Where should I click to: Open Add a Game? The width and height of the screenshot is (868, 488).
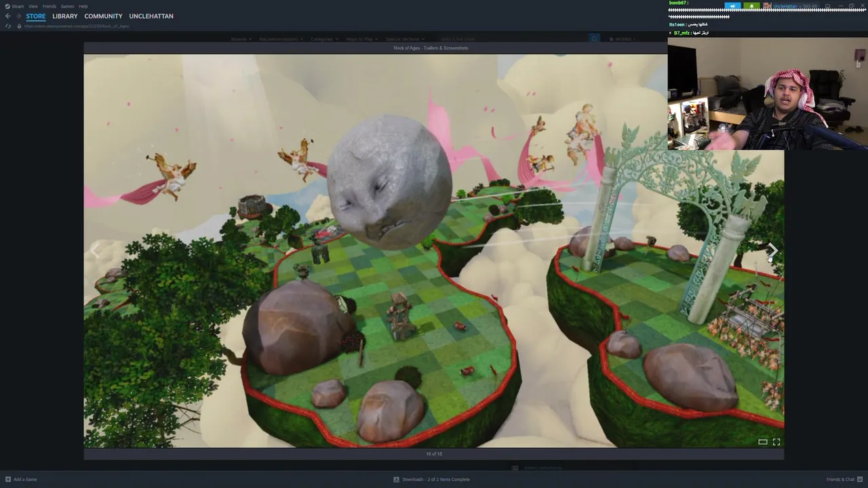[25, 479]
